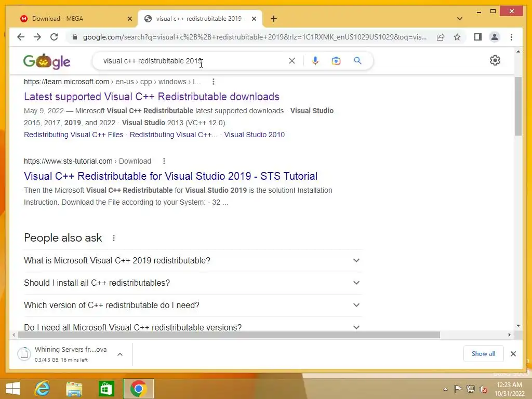Open Google quick settings gear
Screen dimensions: 532x399
pos(495,60)
